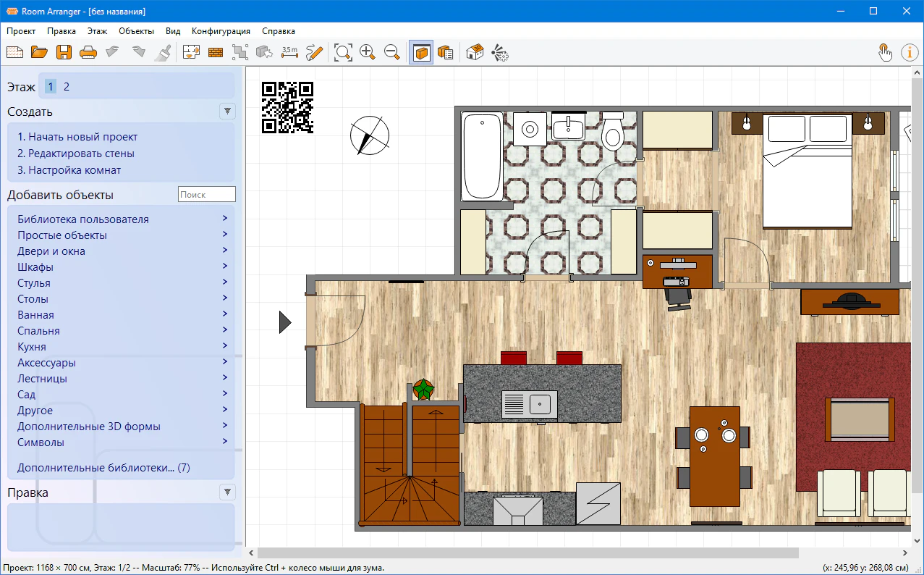Switch to floor 2
This screenshot has height=575, width=924.
(x=67, y=87)
